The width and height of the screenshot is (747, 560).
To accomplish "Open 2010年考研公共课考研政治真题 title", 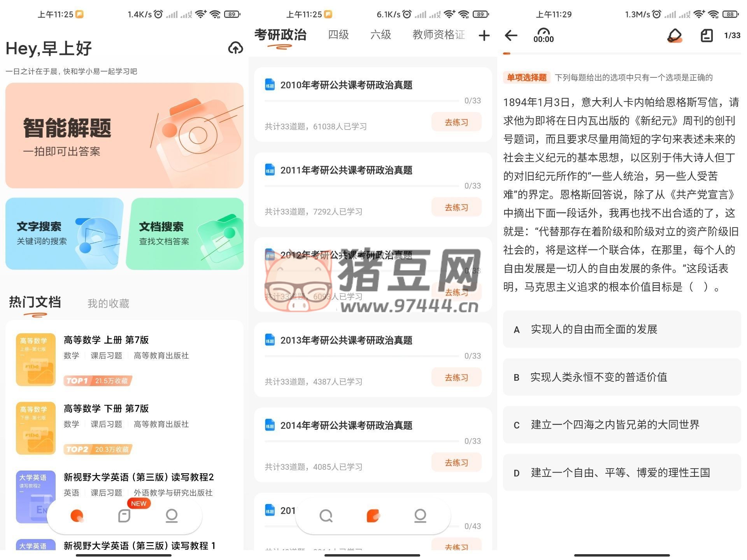I will 346,85.
